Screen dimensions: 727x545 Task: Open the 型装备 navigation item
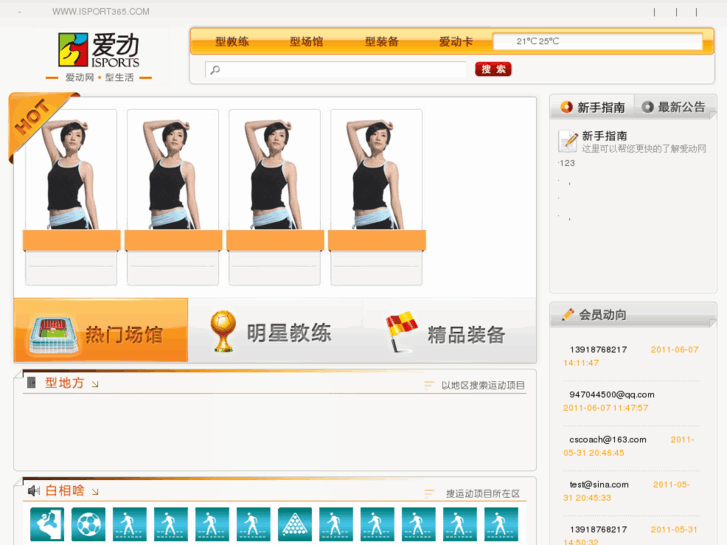(382, 42)
